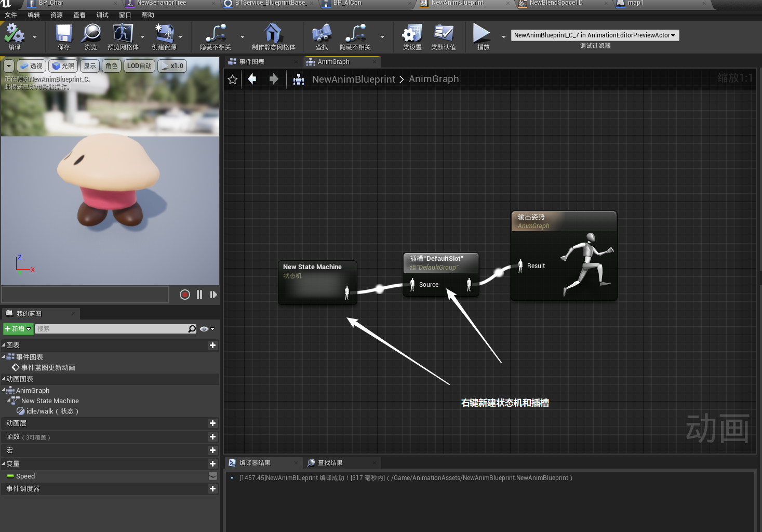Click the 创建资源 create asset icon

pos(164,37)
